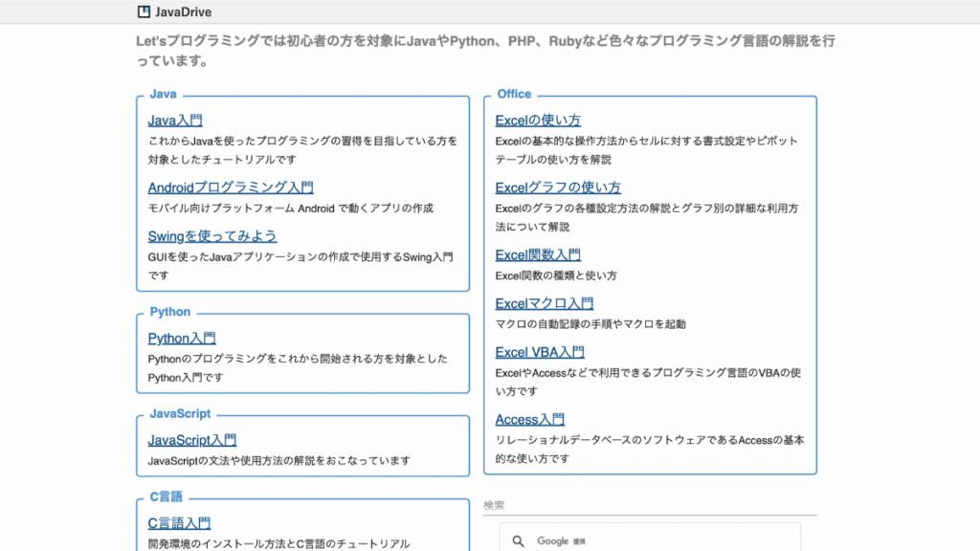The height and width of the screenshot is (551, 980).
Task: Open the Access入門 link
Action: point(529,419)
